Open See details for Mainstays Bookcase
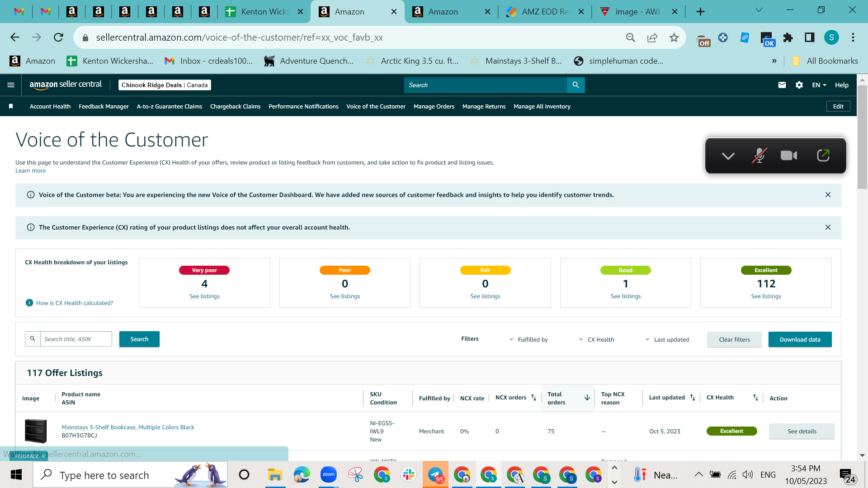The image size is (868, 488). (x=802, y=431)
